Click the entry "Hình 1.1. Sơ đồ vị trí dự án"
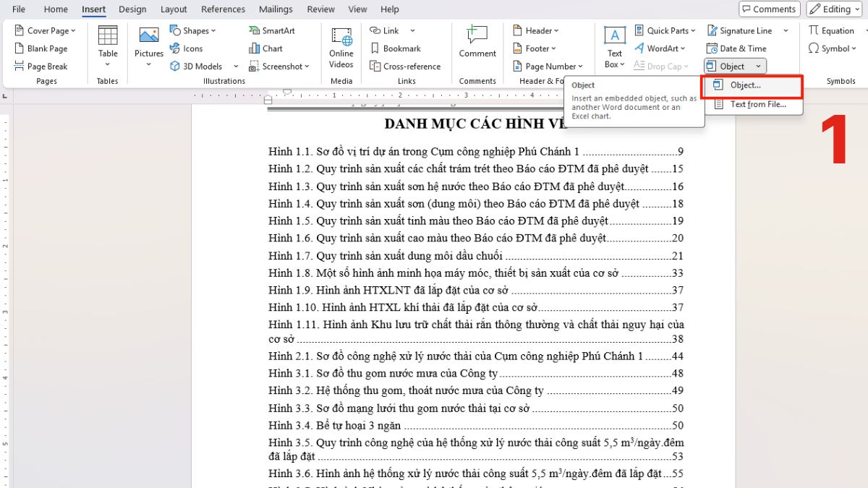868x488 pixels. 476,152
